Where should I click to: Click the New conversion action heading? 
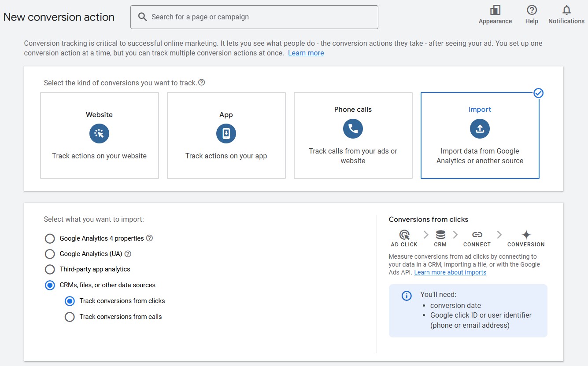[x=59, y=17]
